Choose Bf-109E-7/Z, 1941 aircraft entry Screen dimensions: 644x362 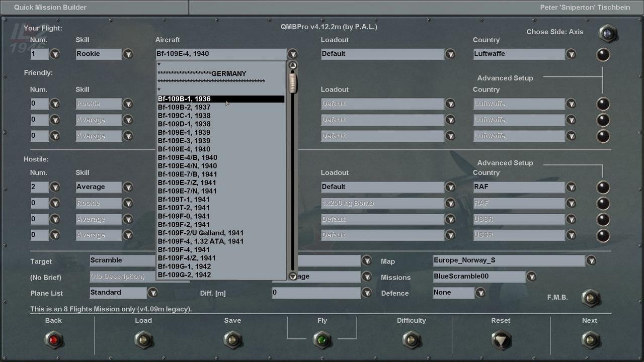pos(187,183)
